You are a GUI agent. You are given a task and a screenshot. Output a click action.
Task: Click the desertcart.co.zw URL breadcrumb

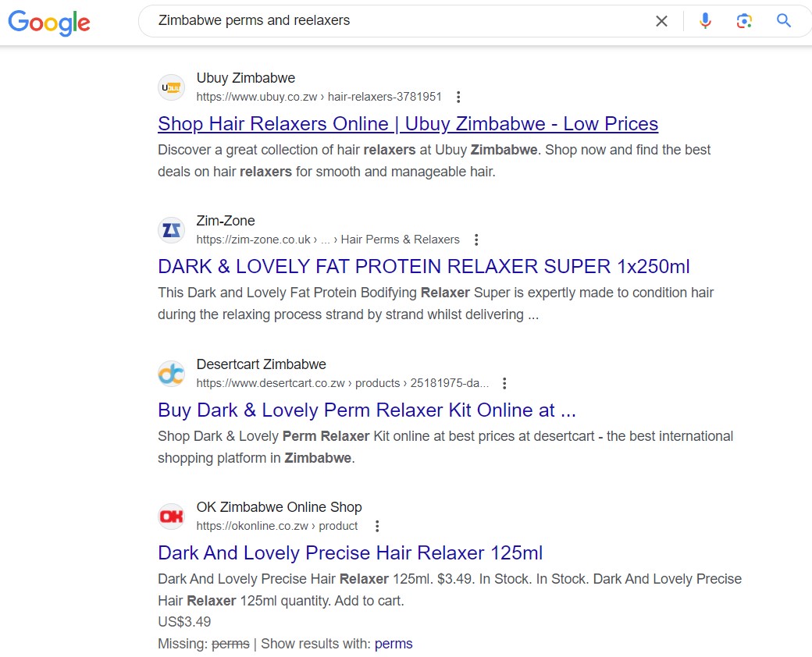(x=342, y=383)
